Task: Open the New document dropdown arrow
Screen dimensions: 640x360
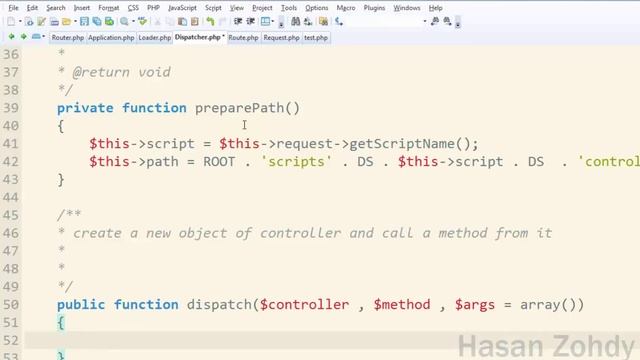Action: coord(20,22)
